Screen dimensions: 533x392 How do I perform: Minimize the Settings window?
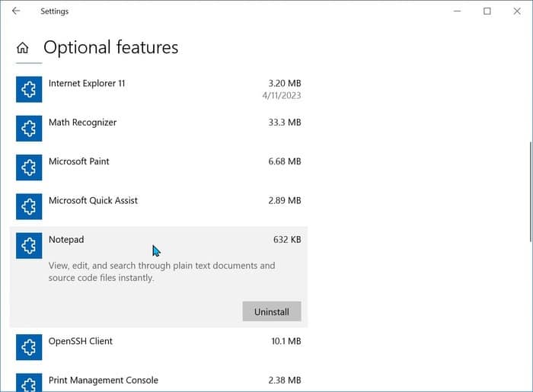point(457,11)
